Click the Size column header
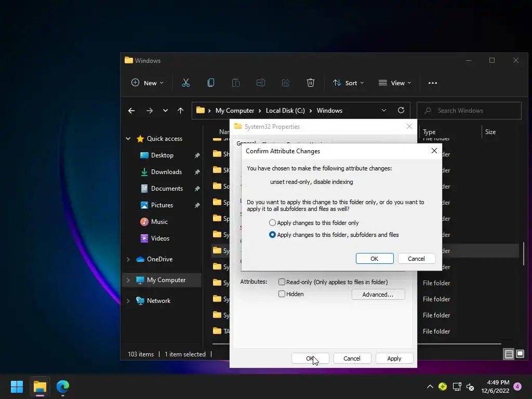 pyautogui.click(x=490, y=132)
